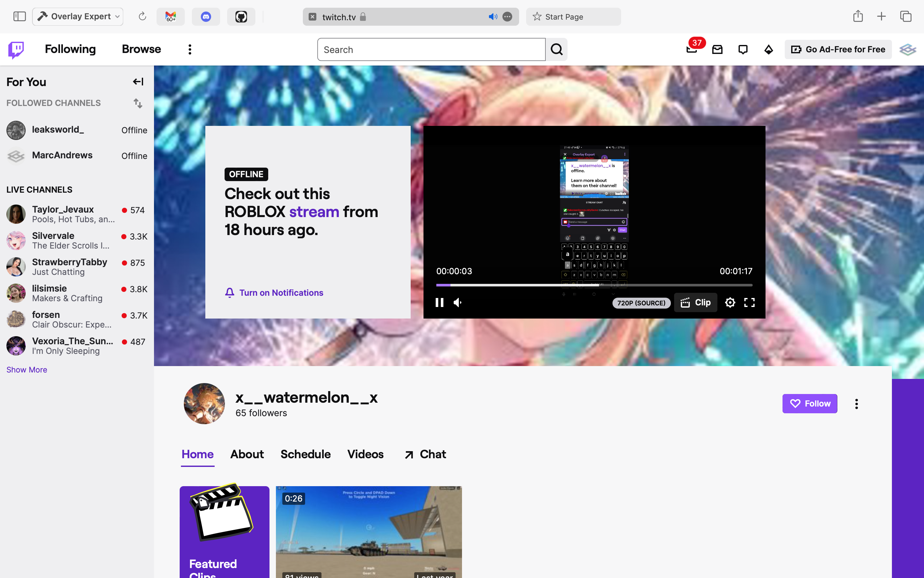The width and height of the screenshot is (924, 578).
Task: Create a clip with the Clip button
Action: click(x=695, y=303)
